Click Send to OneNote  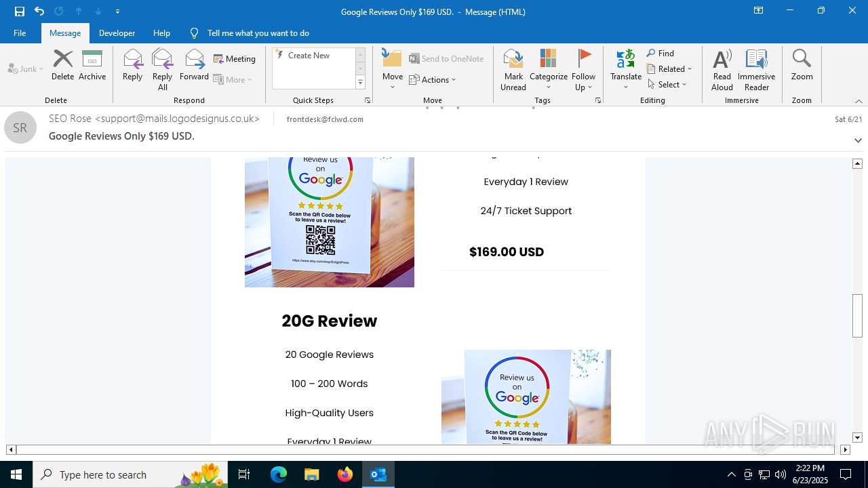pyautogui.click(x=446, y=59)
